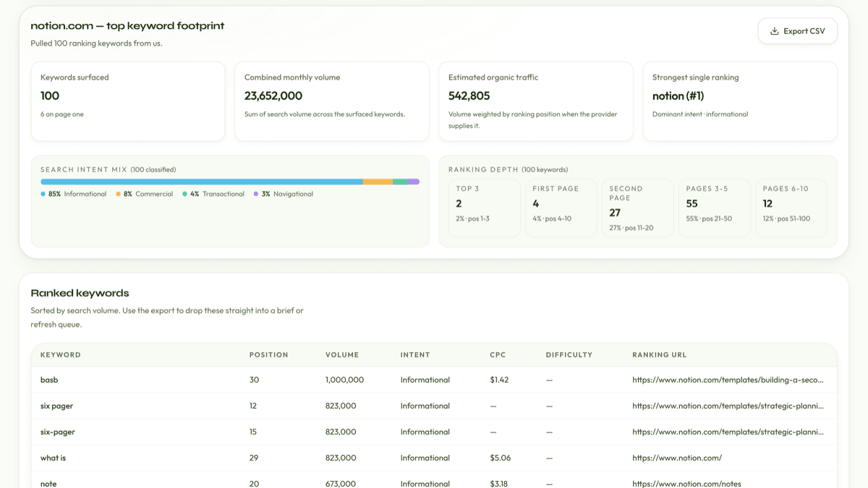The width and height of the screenshot is (868, 488).
Task: Click the RANKING URL column header
Action: (660, 355)
